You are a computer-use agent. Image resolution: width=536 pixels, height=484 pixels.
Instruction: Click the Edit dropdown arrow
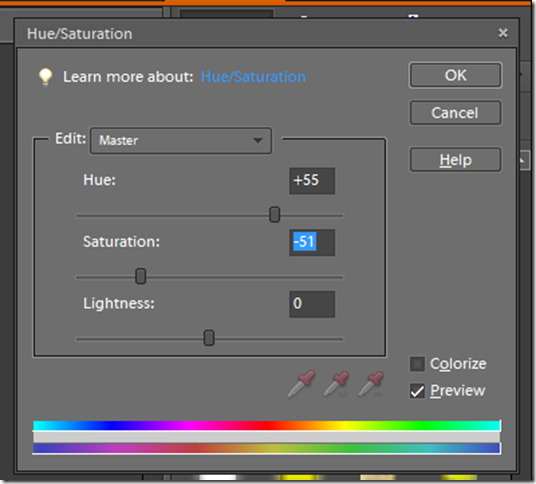[x=258, y=140]
